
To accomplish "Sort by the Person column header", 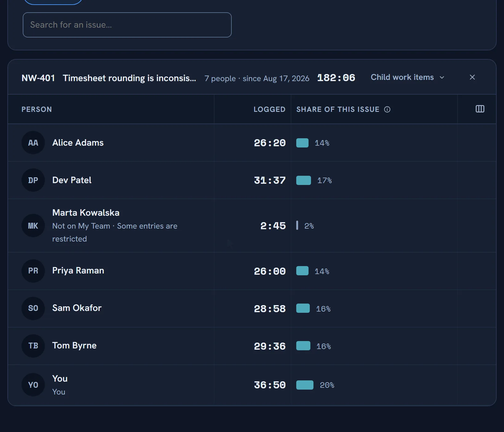I will click(37, 109).
